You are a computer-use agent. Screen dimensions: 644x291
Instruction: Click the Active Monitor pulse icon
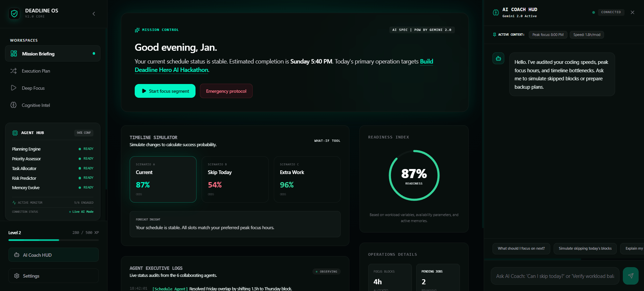[x=14, y=203]
